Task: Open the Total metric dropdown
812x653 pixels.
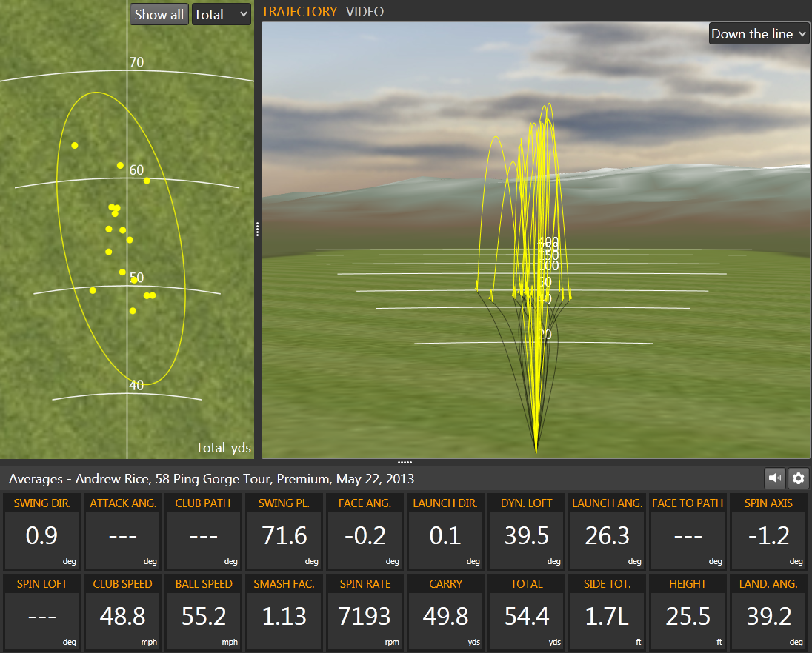Action: 221,14
